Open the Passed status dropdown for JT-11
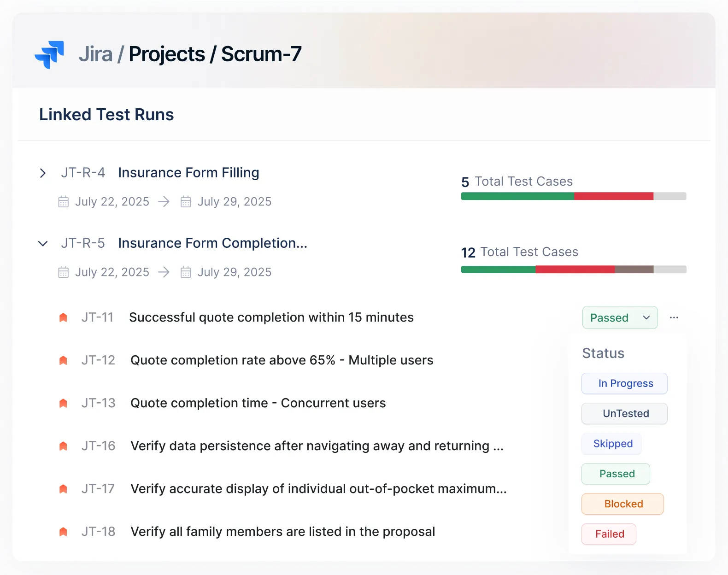728x575 pixels. click(619, 317)
